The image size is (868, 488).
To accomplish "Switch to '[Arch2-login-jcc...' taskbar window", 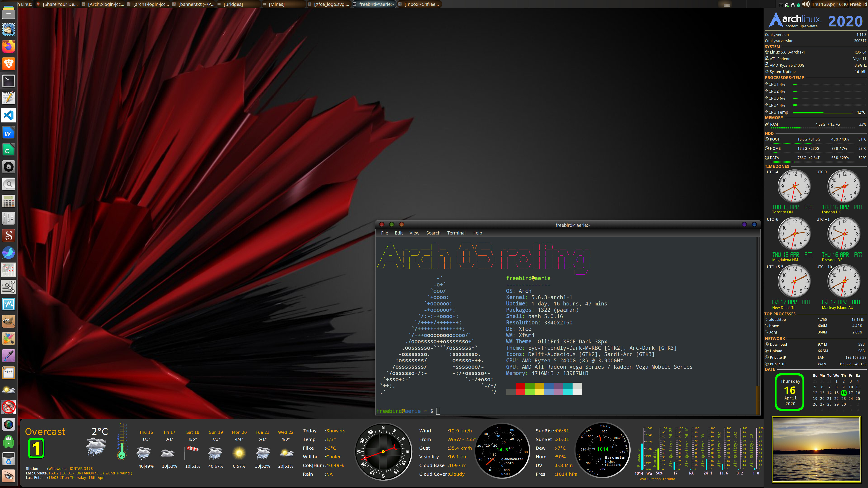I will [x=103, y=4].
